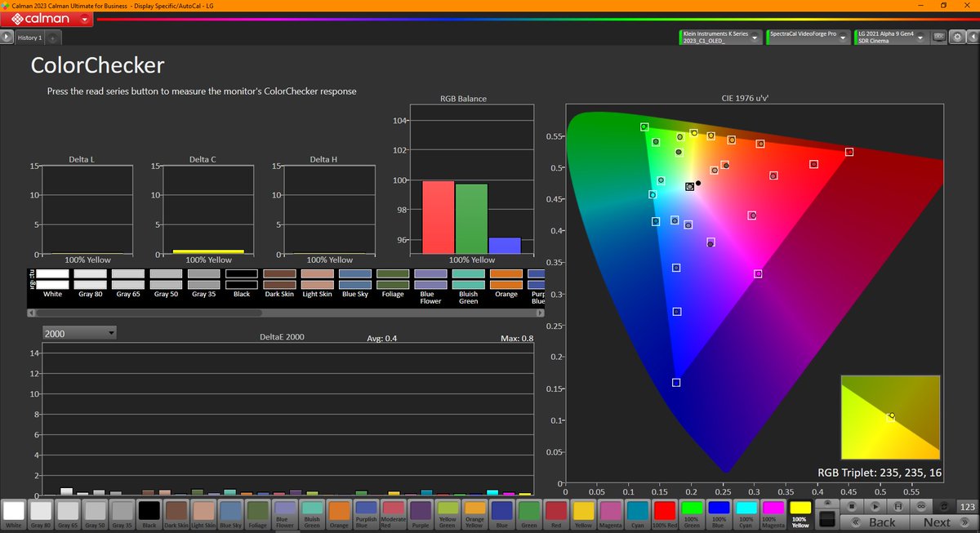Click the Bluish Green comparison swatch in results row
The height and width of the screenshot is (533, 980).
(x=468, y=278)
